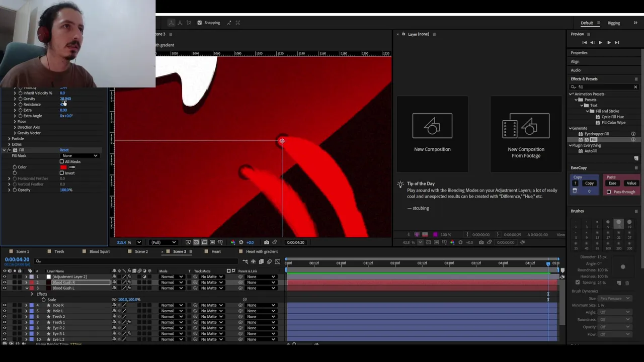The width and height of the screenshot is (644, 362).
Task: Click the stopwatch next to Scale property
Action: pyautogui.click(x=43, y=300)
